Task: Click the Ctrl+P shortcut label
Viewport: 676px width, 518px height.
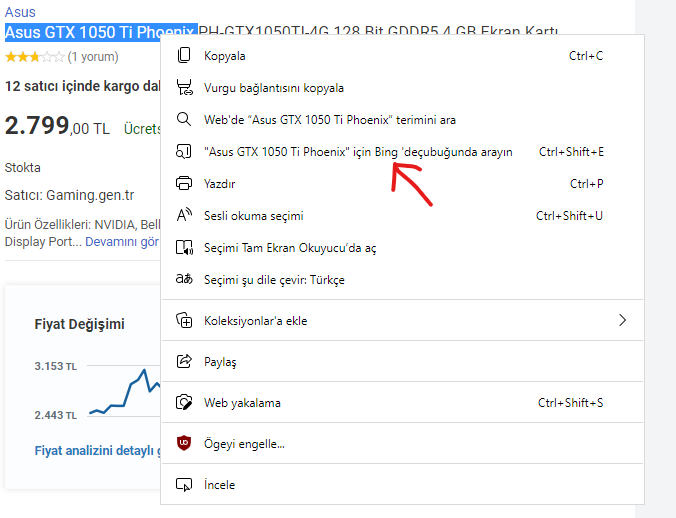Action: pyautogui.click(x=586, y=184)
